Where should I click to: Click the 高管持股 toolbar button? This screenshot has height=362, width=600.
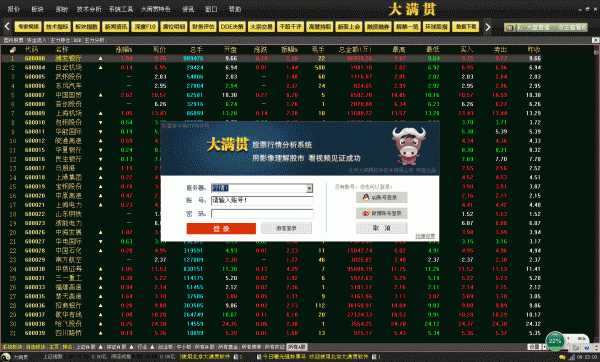[320, 26]
